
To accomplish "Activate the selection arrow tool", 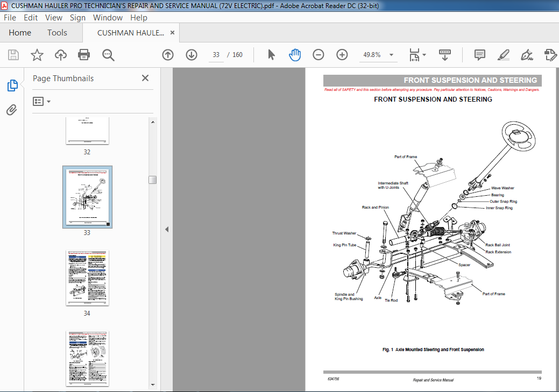I will (x=271, y=55).
